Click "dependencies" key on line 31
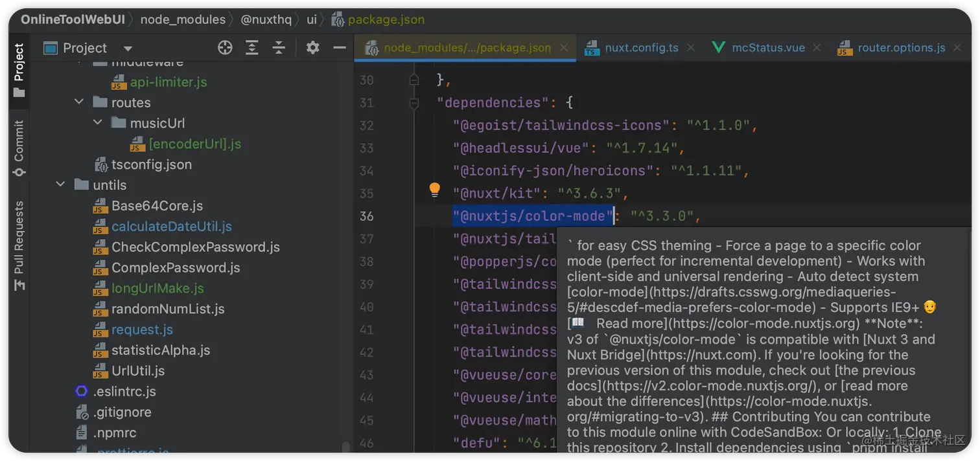 click(493, 103)
